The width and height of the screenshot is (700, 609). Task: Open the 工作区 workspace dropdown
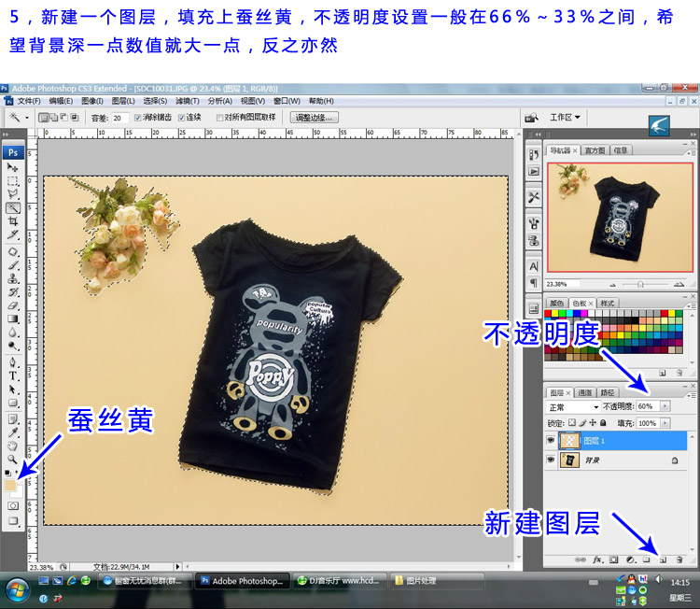pyautogui.click(x=565, y=117)
